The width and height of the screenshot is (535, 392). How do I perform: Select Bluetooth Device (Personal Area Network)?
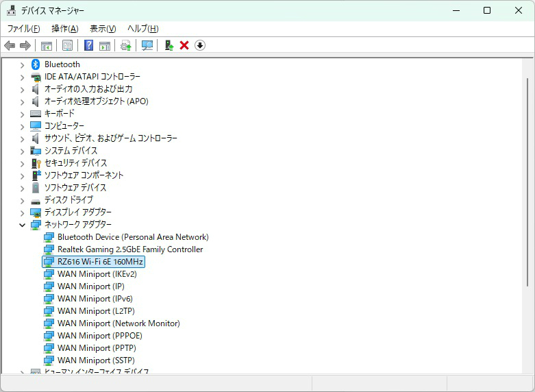133,237
